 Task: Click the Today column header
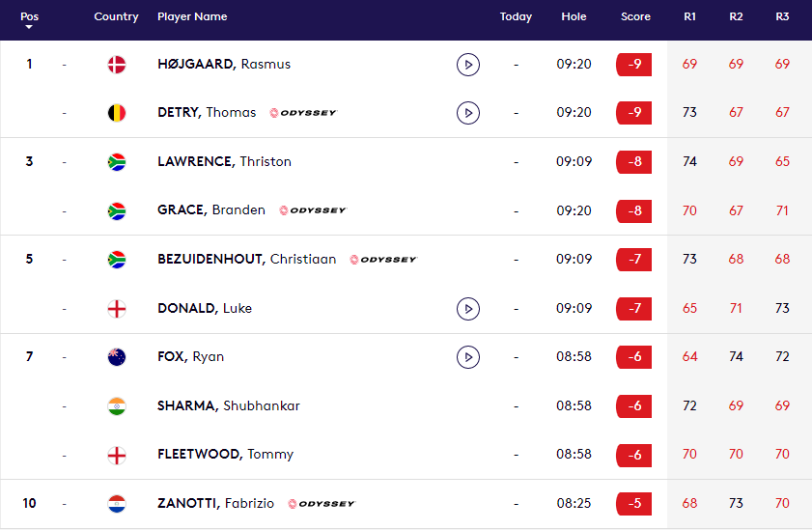tap(516, 17)
